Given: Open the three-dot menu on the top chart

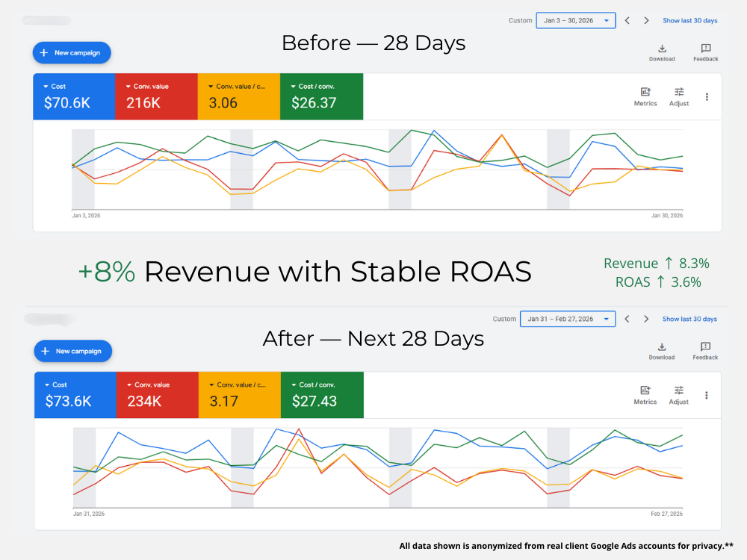Looking at the screenshot, I should [x=707, y=97].
